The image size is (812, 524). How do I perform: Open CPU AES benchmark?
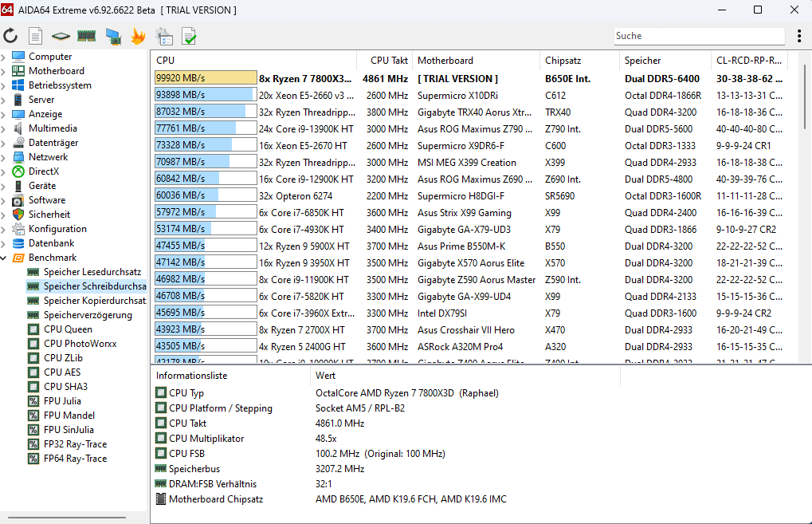(x=62, y=372)
